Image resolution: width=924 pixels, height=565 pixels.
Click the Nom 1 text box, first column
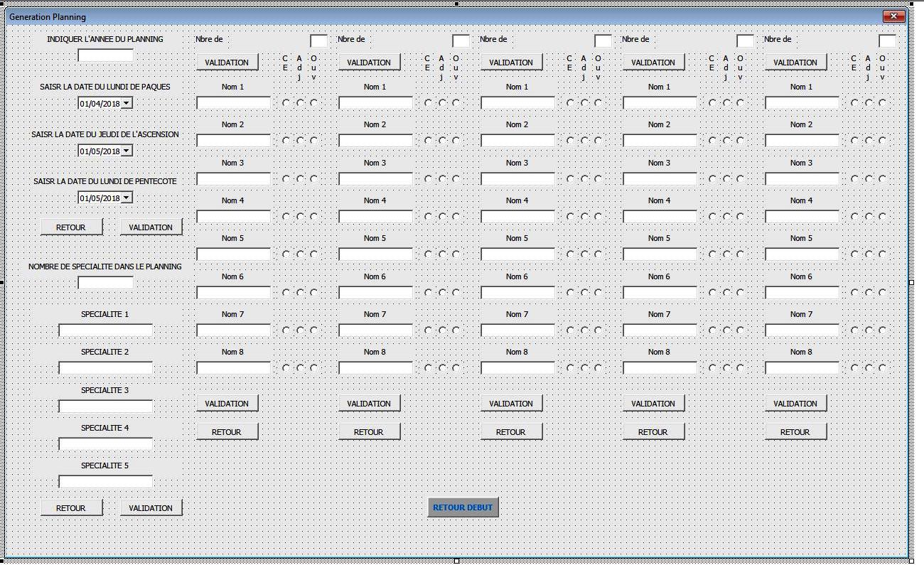coord(234,103)
